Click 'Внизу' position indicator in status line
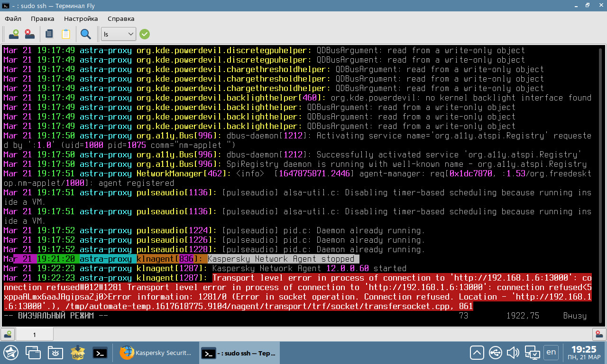Image resolution: width=607 pixels, height=364 pixels. tap(575, 316)
